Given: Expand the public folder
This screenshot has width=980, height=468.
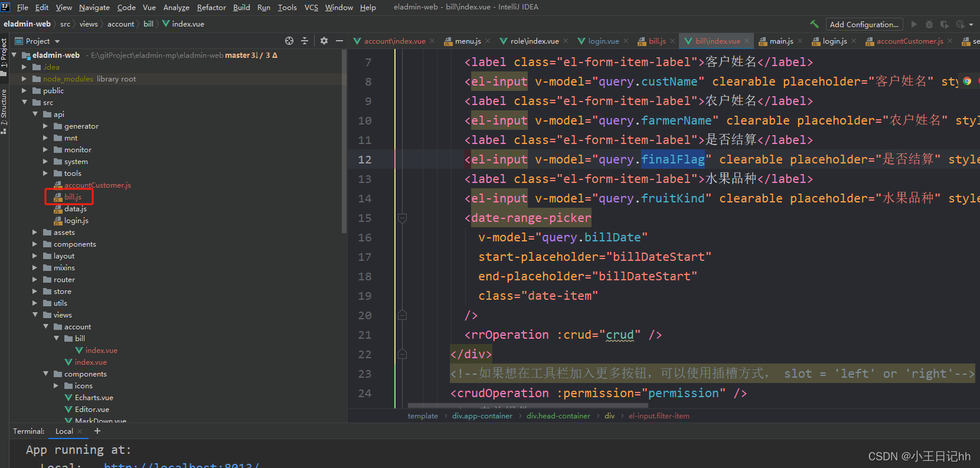Looking at the screenshot, I should pos(24,90).
